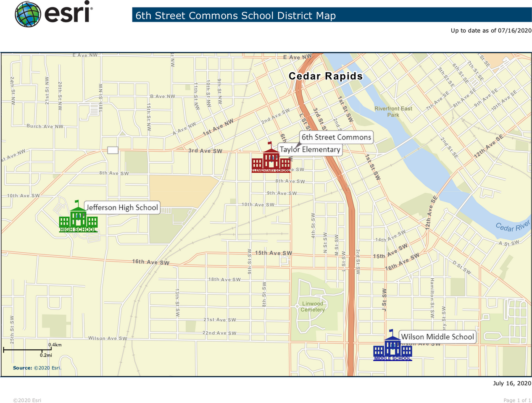Select the 6th Street Commons callout label
This screenshot has height=403, width=532.
[336, 137]
